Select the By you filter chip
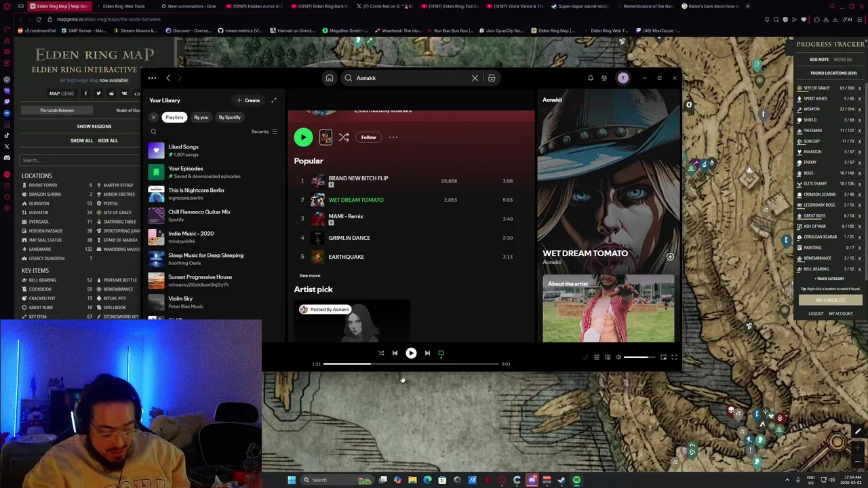868x488 pixels. (x=201, y=117)
